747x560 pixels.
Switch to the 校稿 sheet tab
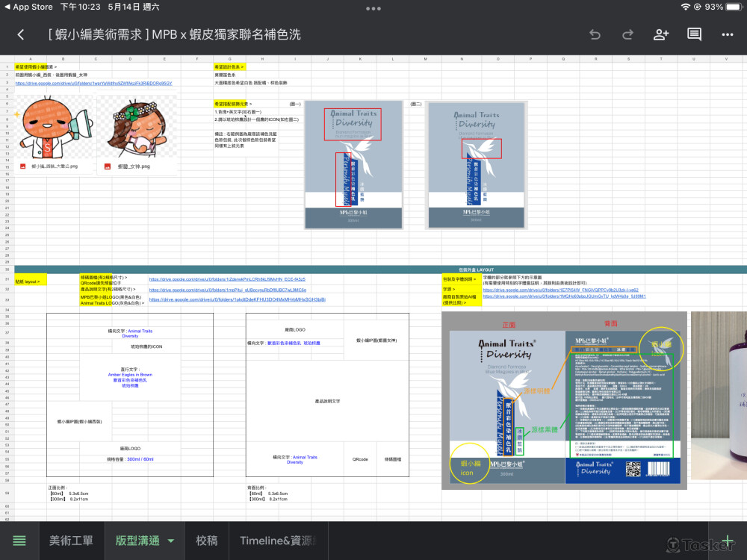(x=207, y=541)
